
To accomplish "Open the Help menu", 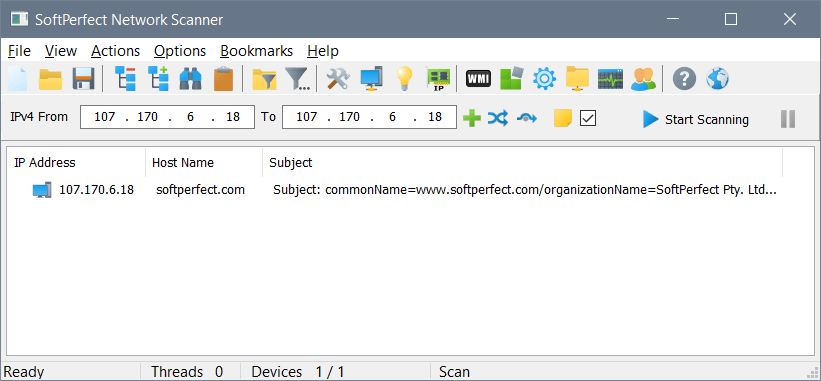I will [323, 51].
